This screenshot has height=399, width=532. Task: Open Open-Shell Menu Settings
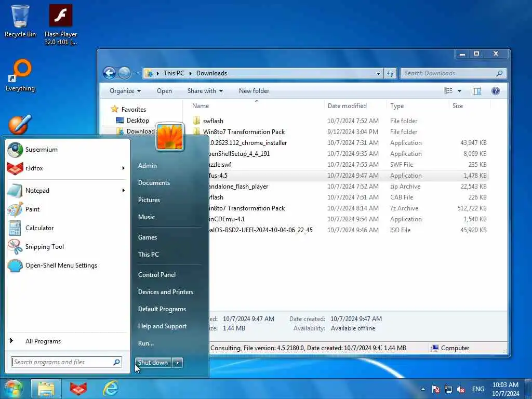pos(61,265)
